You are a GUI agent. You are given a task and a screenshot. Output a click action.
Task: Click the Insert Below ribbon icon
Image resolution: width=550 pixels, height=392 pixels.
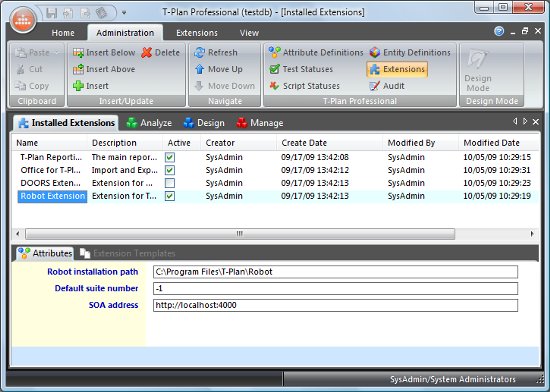pyautogui.click(x=78, y=53)
